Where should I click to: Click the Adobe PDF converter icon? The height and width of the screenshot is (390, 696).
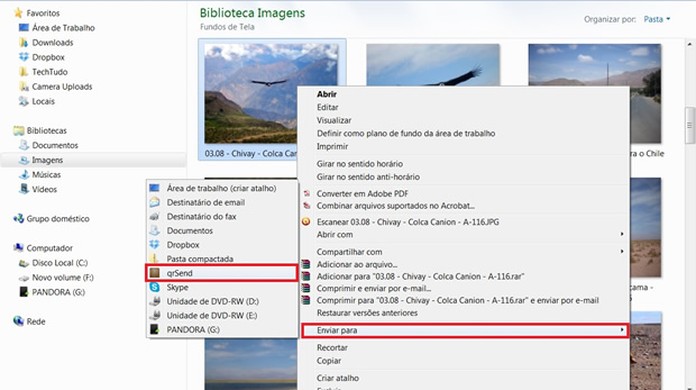[306, 193]
